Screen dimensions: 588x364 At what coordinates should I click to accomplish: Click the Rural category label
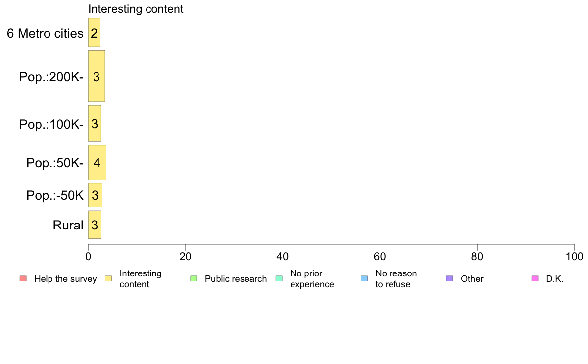68,225
